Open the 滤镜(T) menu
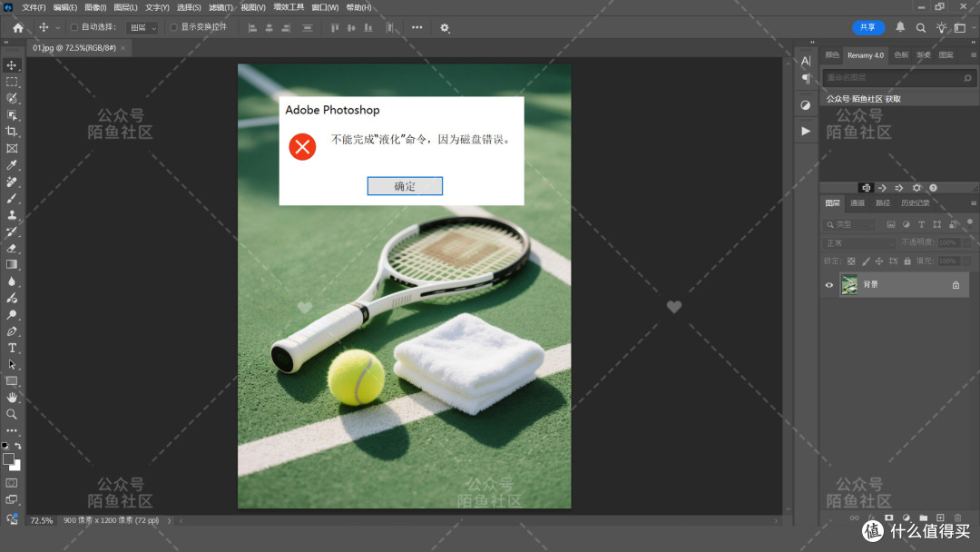 pyautogui.click(x=220, y=7)
